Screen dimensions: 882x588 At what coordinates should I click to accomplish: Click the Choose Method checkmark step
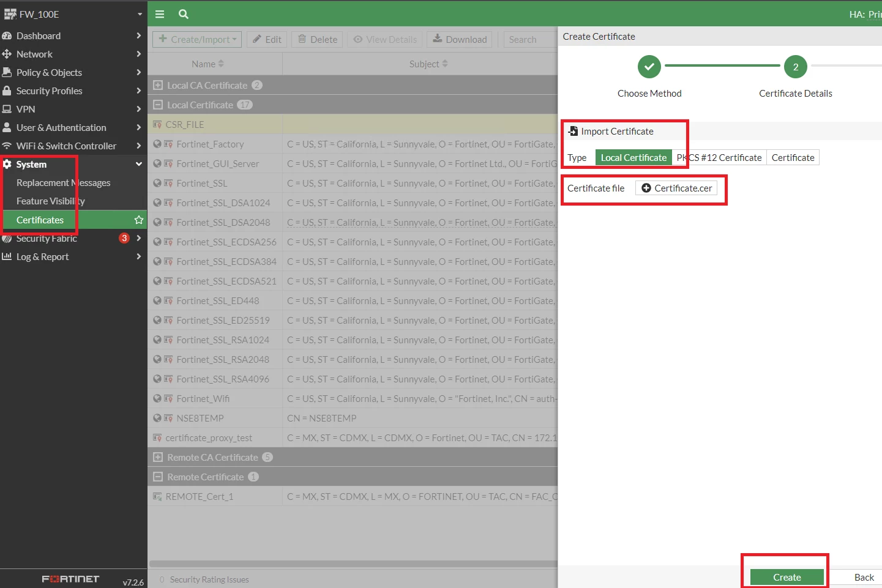coord(649,67)
